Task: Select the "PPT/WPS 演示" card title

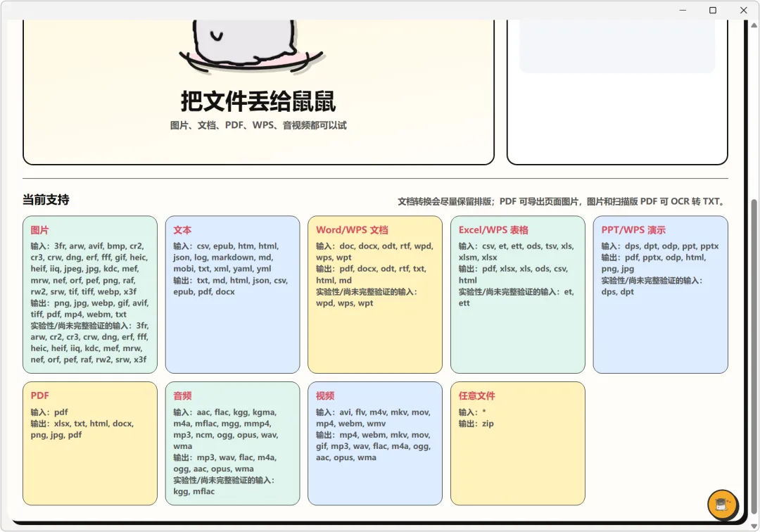Action: point(633,230)
